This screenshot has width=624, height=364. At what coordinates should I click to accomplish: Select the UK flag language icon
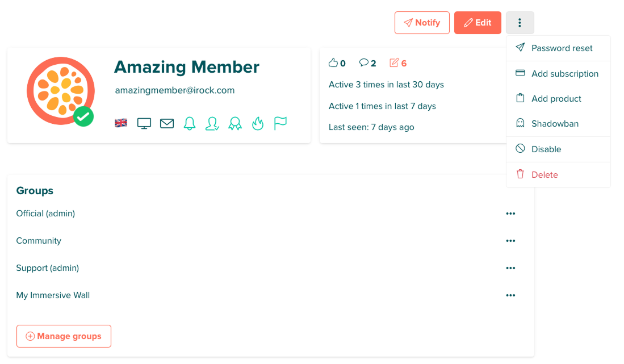(x=120, y=123)
